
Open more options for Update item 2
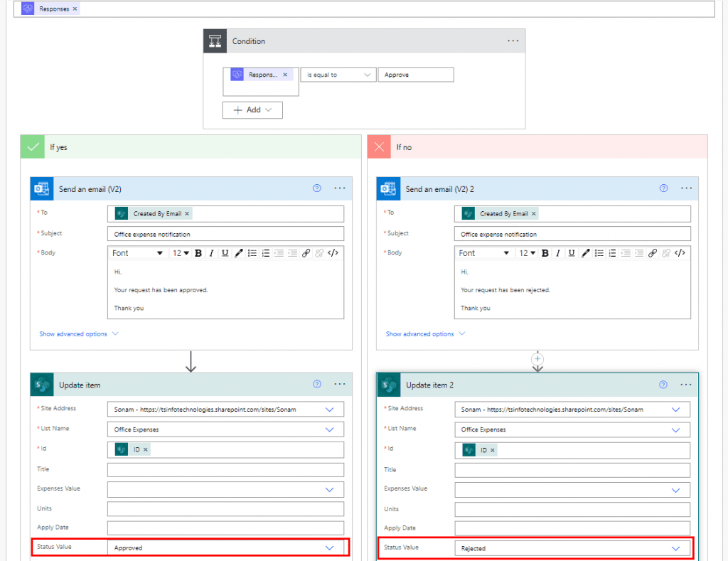click(x=686, y=385)
